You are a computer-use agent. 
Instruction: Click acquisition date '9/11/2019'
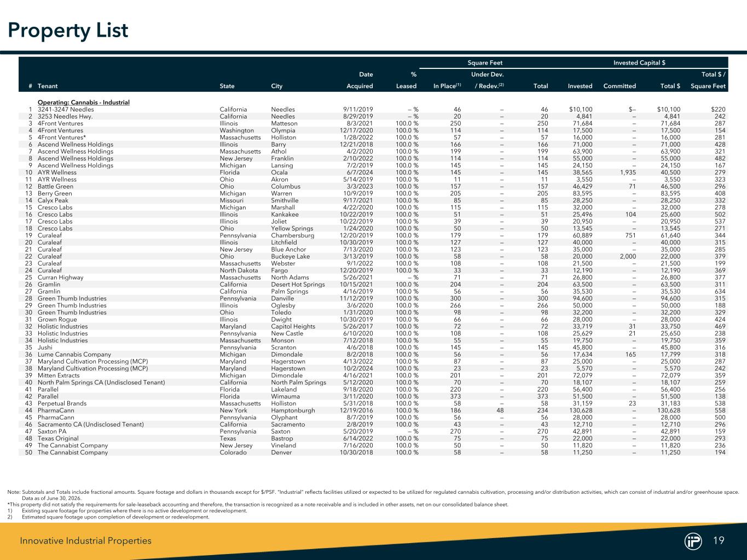(x=358, y=109)
